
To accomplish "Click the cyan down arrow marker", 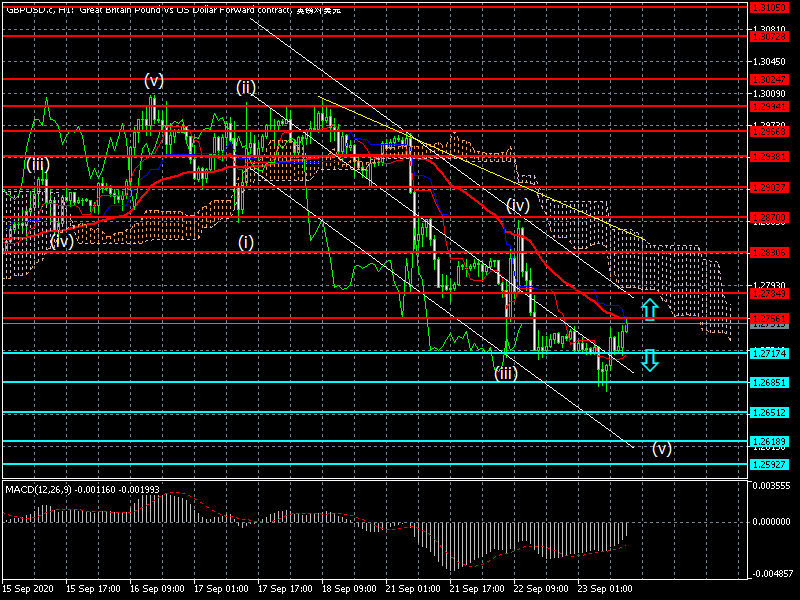I will [x=649, y=360].
